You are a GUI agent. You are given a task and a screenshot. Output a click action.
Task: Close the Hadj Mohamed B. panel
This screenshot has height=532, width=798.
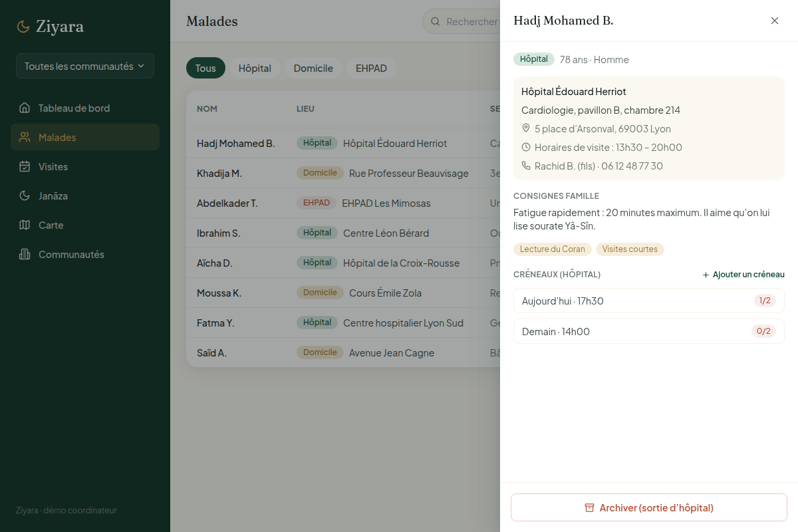[775, 21]
